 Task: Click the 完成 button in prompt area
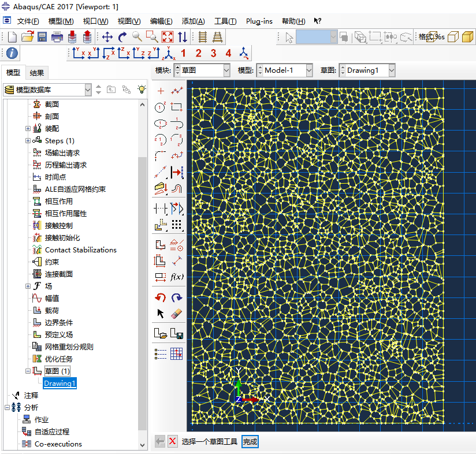(x=250, y=442)
